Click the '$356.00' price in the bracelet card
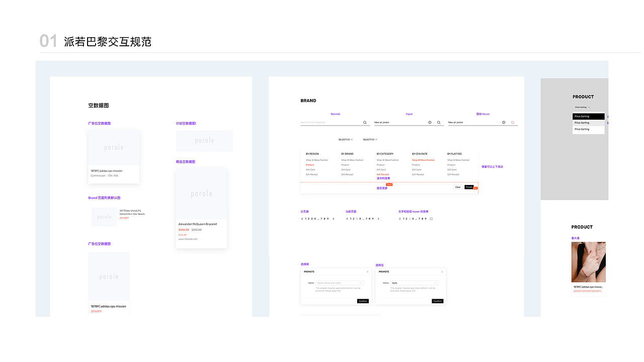The width and height of the screenshot is (644, 362). [x=184, y=230]
